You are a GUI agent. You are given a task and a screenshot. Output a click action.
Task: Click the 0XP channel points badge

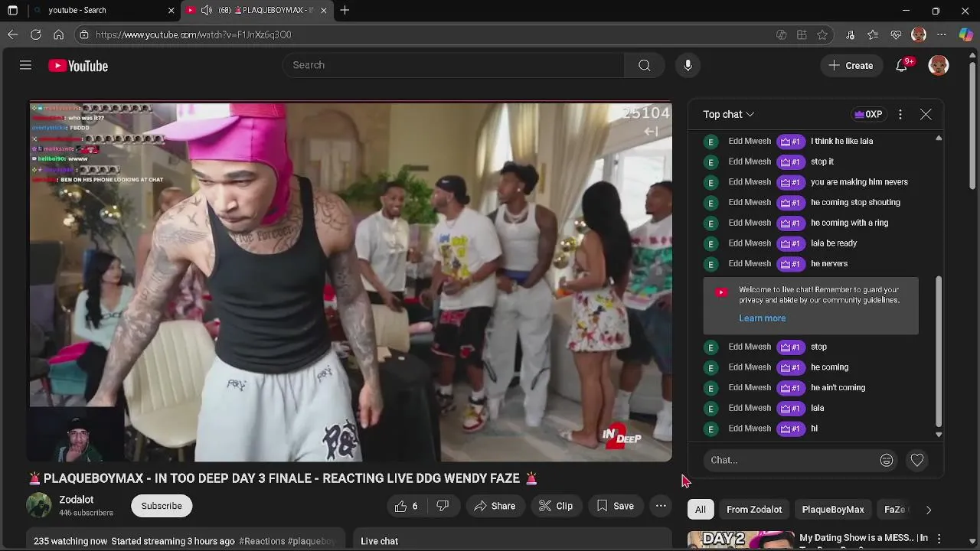click(868, 114)
